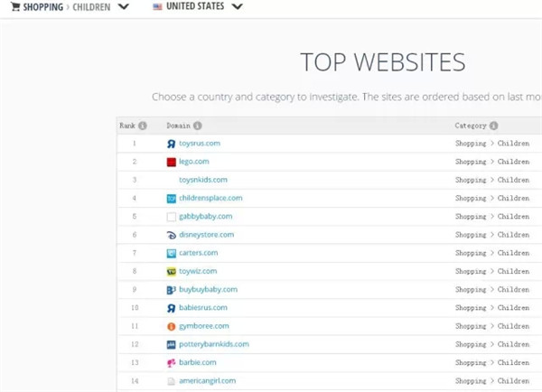542x392 pixels.
Task: Click the category cell for lego.com
Action: tap(492, 162)
